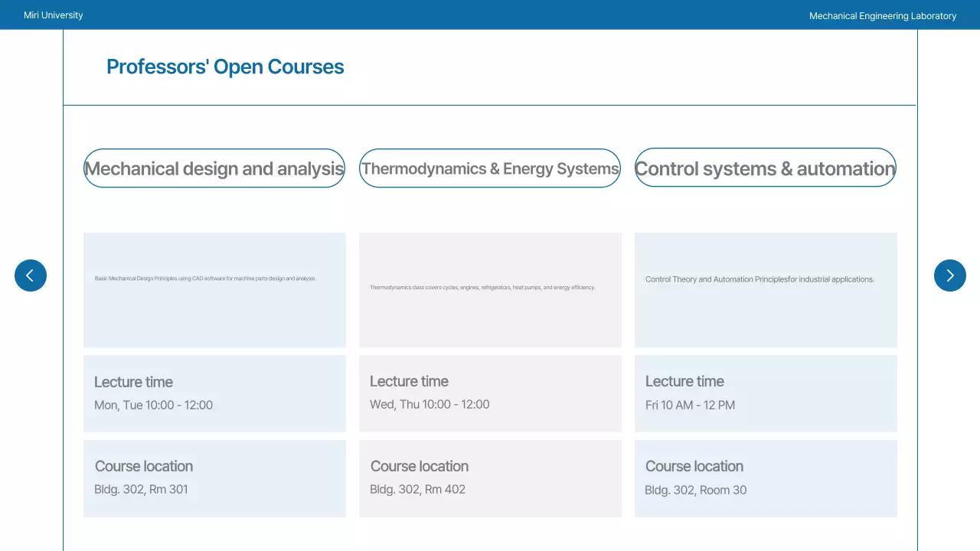Click the Basic Mechanical Design Principles description card
The image size is (980, 551).
click(x=214, y=289)
